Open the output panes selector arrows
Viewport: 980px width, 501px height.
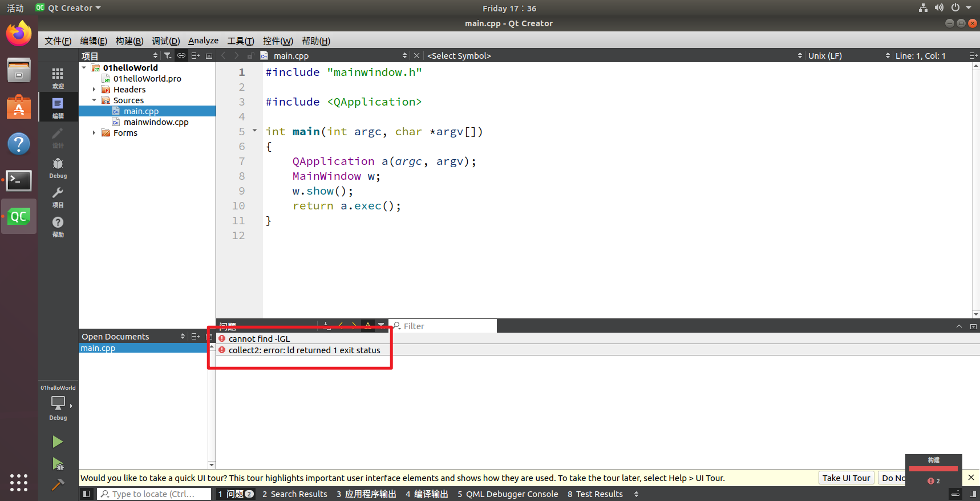[x=636, y=494]
